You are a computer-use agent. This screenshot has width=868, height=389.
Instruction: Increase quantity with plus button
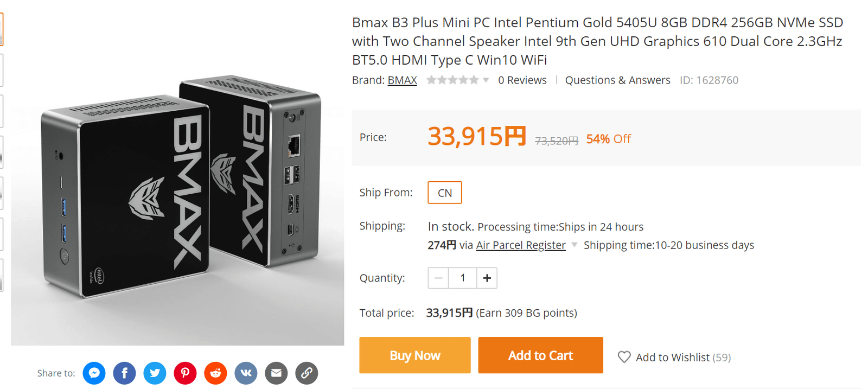[487, 278]
